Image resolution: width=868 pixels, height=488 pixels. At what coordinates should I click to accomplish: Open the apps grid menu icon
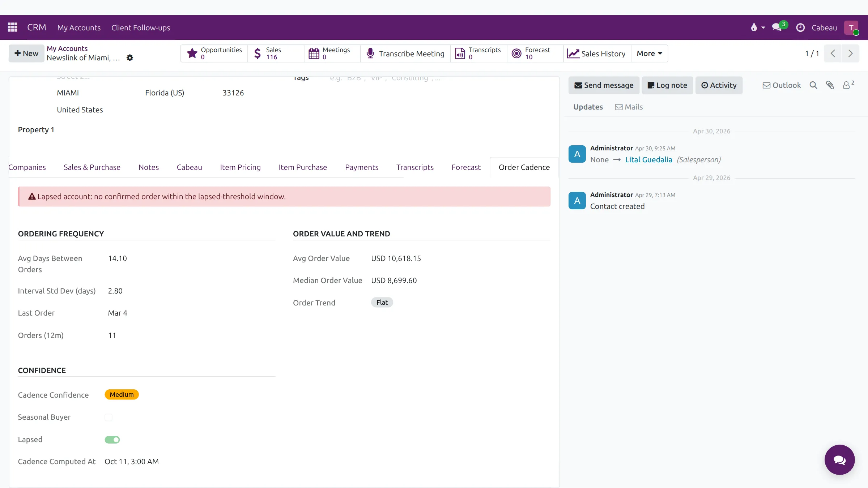pyautogui.click(x=13, y=27)
